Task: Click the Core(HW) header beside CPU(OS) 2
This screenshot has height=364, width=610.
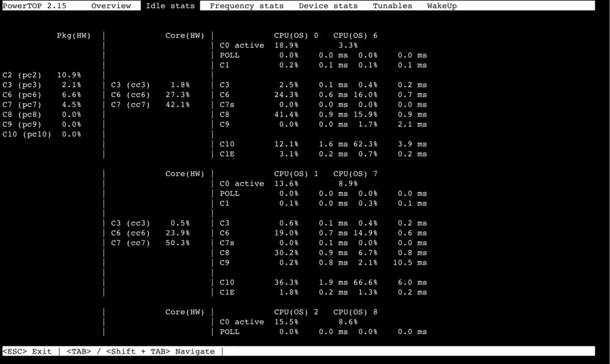Action: 185,312
